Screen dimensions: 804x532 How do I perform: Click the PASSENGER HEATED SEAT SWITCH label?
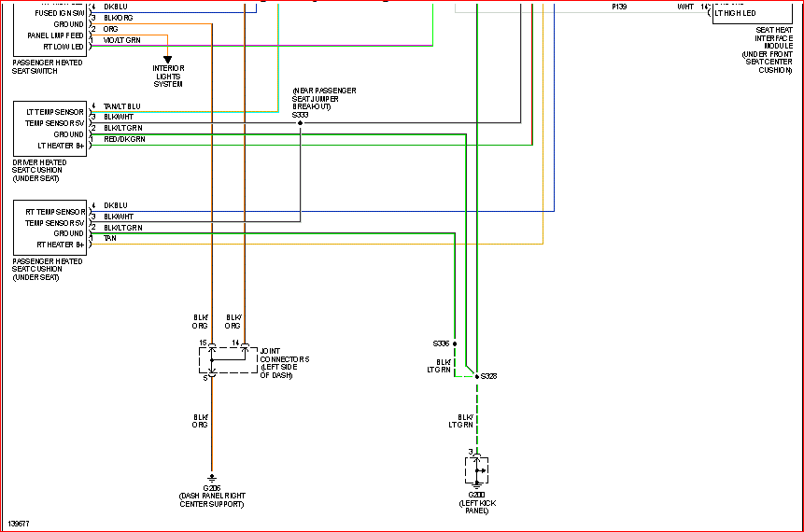coord(48,66)
